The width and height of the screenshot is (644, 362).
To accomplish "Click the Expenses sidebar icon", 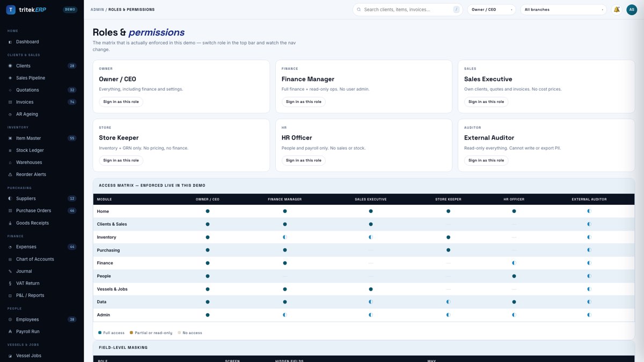I will point(10,247).
